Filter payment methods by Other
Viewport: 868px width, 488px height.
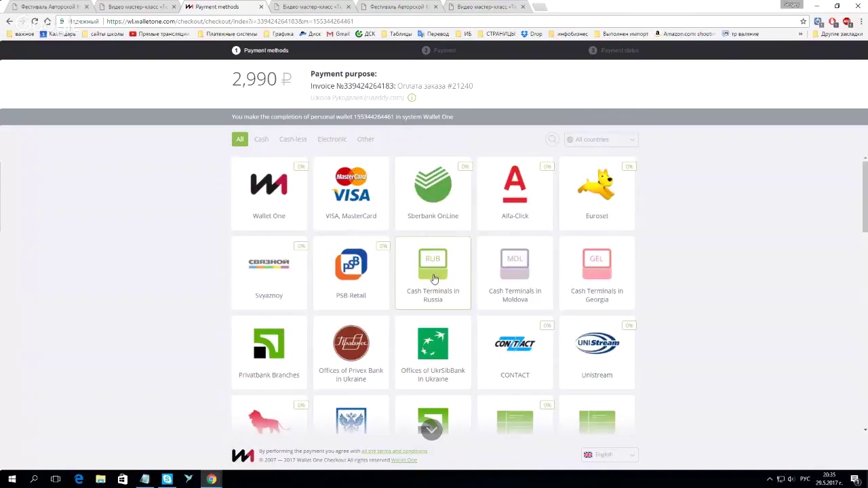click(366, 139)
